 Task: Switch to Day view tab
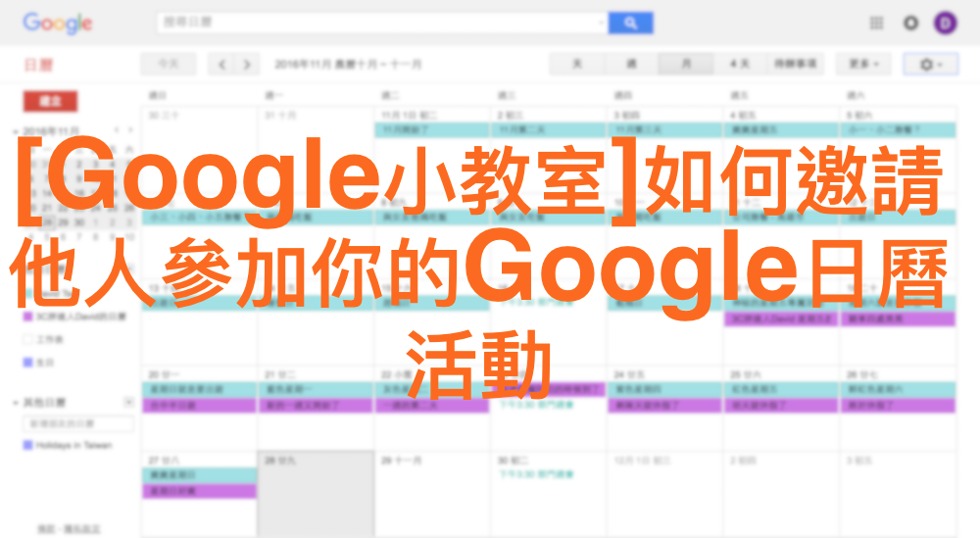pos(577,64)
